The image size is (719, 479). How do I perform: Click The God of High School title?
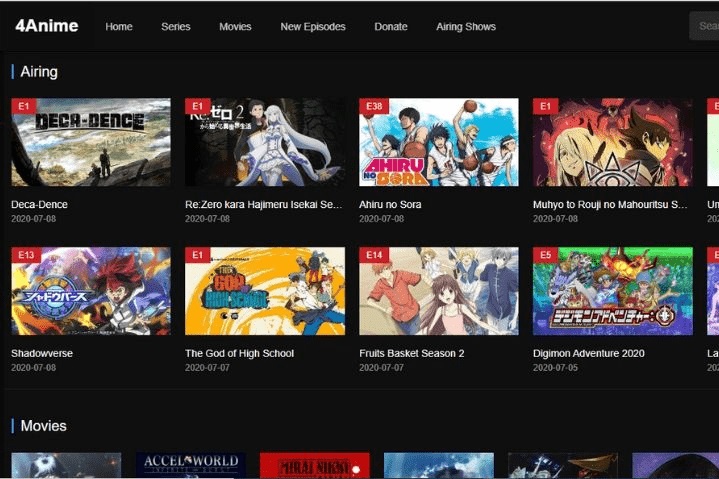pyautogui.click(x=239, y=353)
